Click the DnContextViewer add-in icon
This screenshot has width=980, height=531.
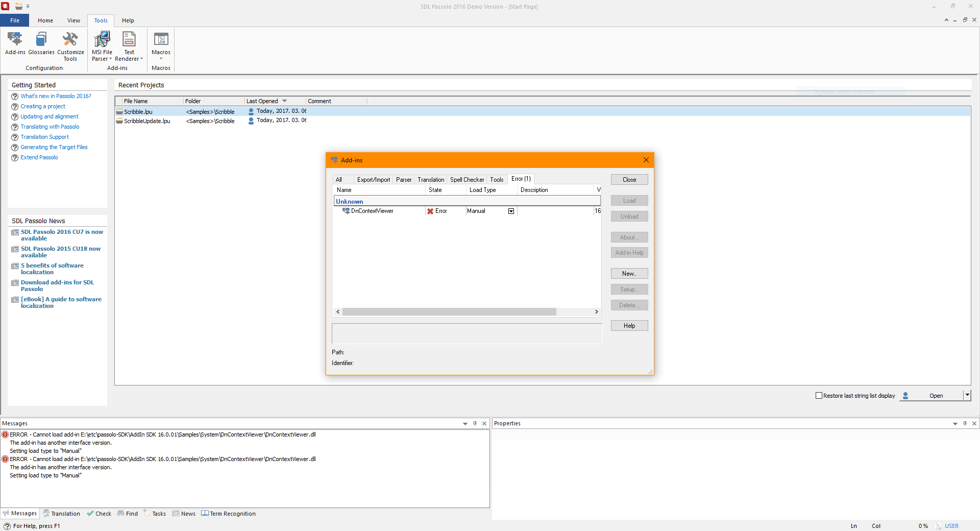click(x=346, y=211)
